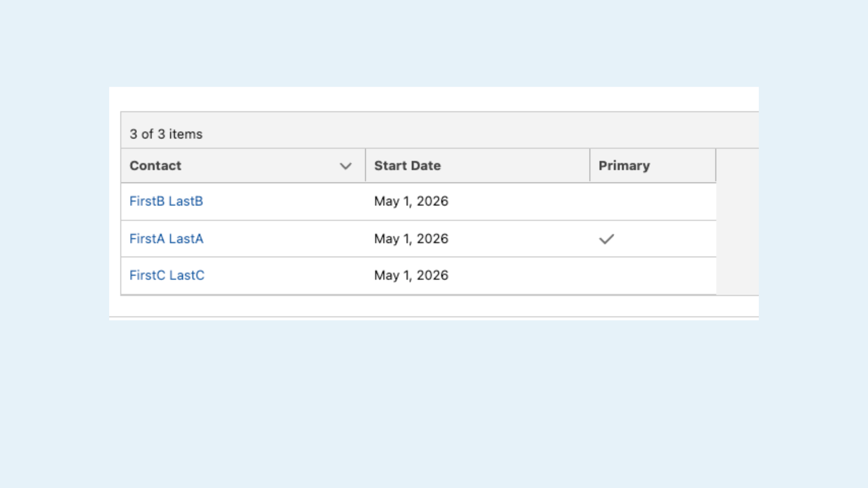
Task: Open the FirstB LastB contact link
Action: click(x=166, y=201)
